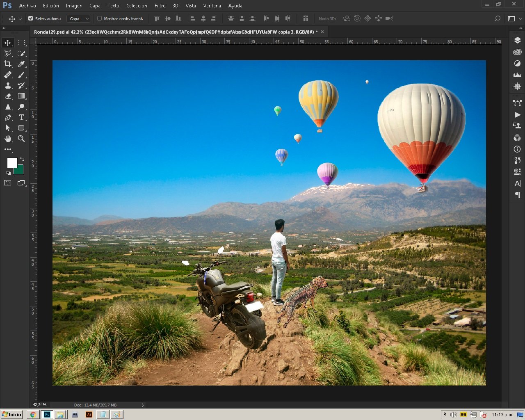Open the Filtro menu
The height and width of the screenshot is (420, 525).
pos(160,6)
